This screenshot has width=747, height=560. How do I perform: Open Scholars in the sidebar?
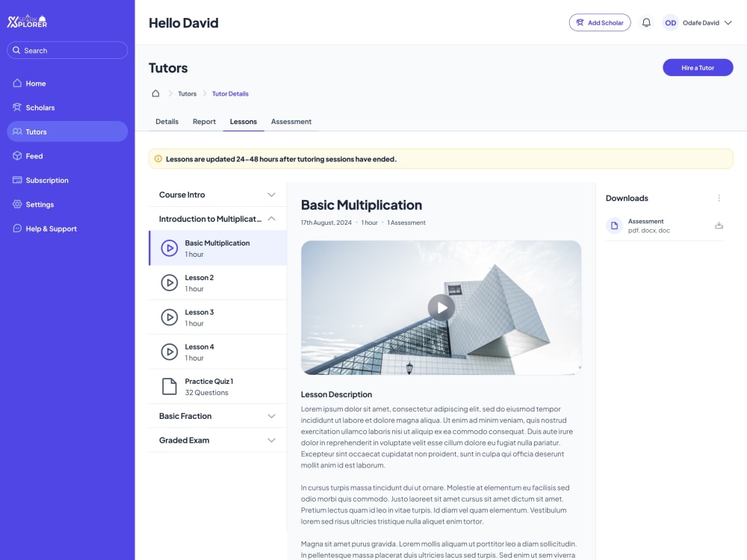67,108
